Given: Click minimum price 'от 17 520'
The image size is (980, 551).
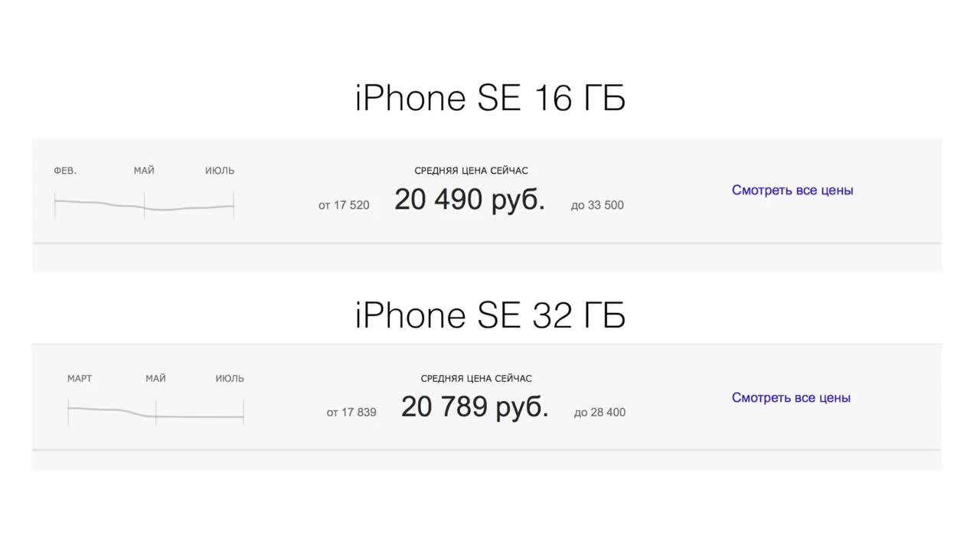Looking at the screenshot, I should click(344, 205).
